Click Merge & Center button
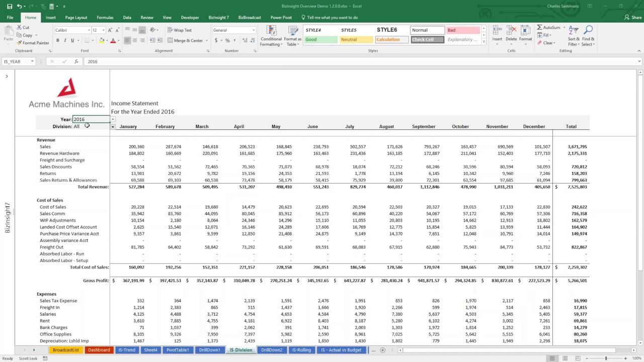The image size is (644, 362). 185,40
